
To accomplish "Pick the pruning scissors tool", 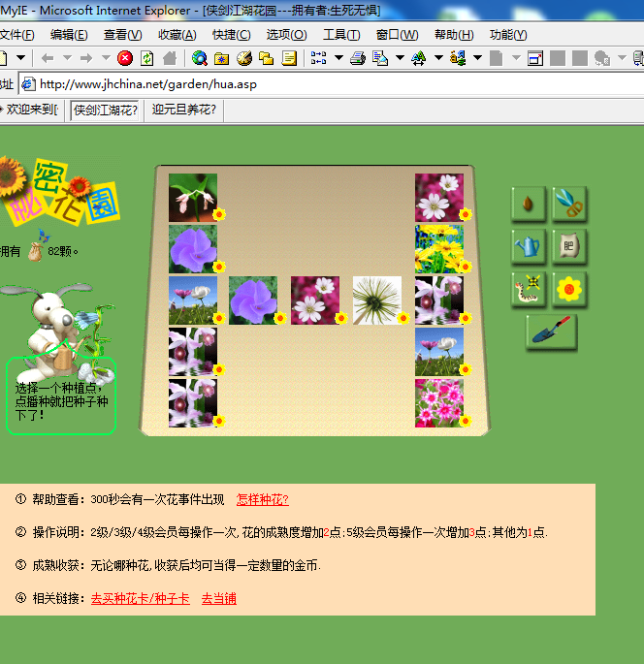I will [570, 204].
